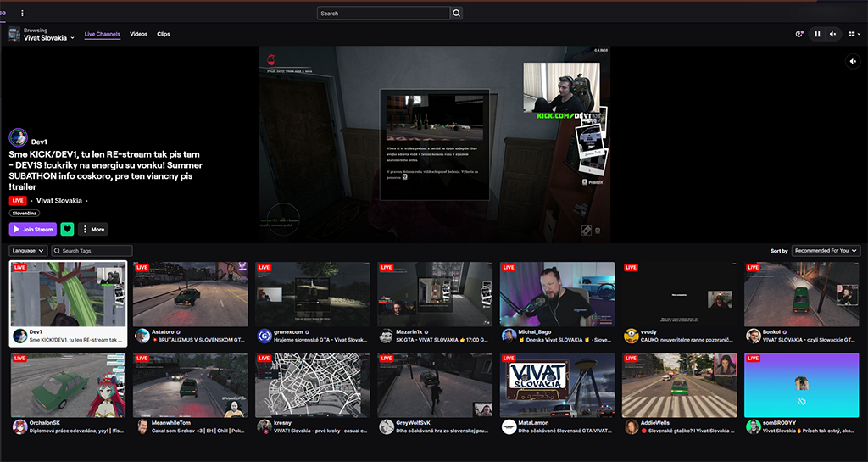868x462 pixels.
Task: Click the Dev1 channel name in featured panel
Action: point(39,142)
